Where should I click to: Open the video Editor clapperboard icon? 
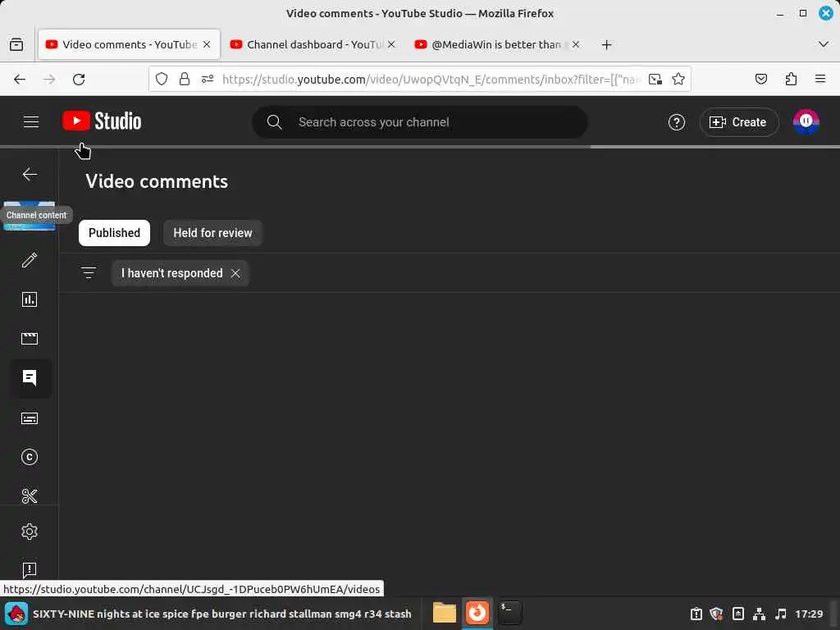[30, 339]
